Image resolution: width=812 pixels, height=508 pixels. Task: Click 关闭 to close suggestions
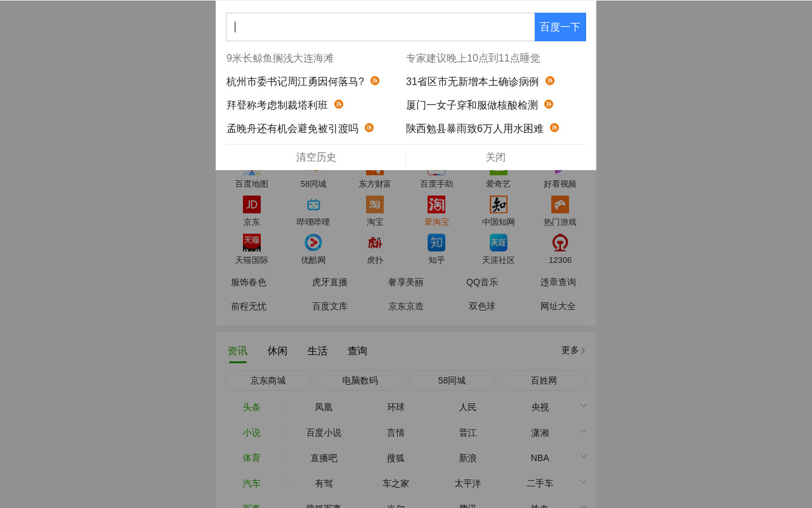pyautogui.click(x=495, y=157)
